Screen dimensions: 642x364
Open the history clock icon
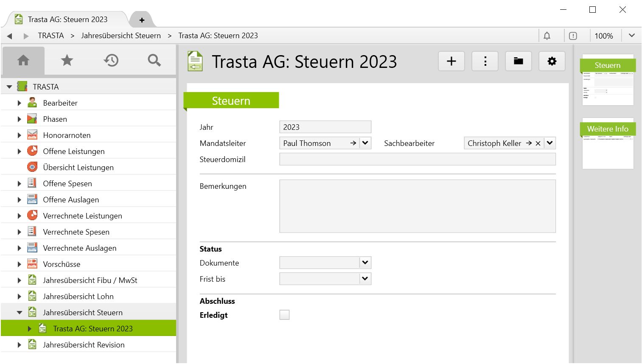(x=111, y=61)
